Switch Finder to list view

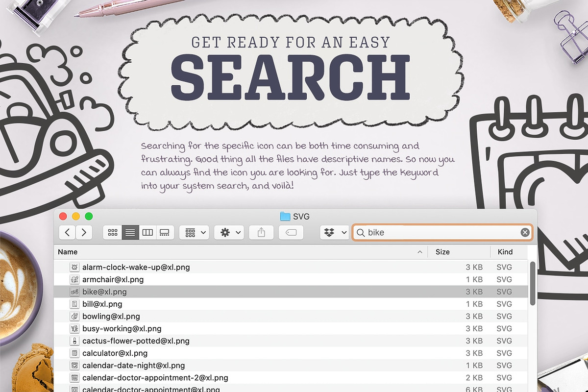click(x=130, y=232)
